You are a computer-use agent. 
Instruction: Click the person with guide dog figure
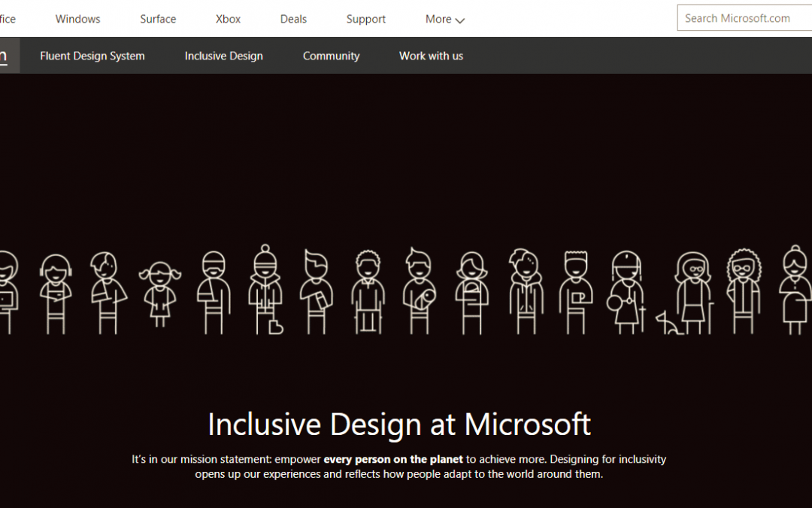click(x=685, y=294)
